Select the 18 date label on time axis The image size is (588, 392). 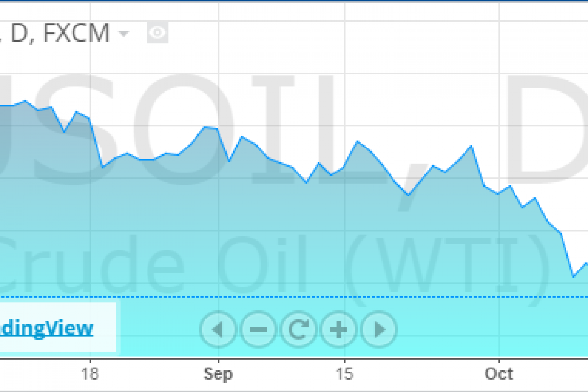(x=90, y=375)
